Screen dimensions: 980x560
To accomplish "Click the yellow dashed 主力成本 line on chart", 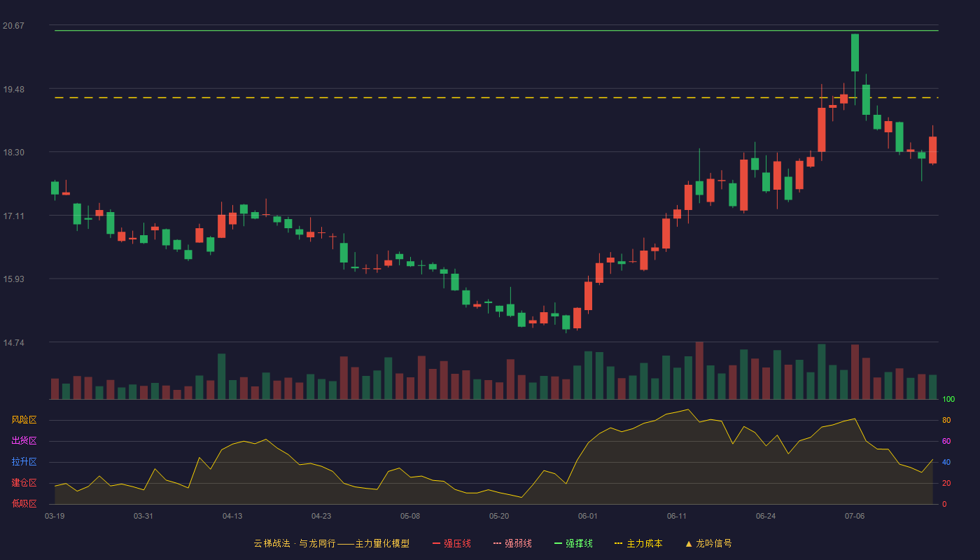I will click(496, 97).
